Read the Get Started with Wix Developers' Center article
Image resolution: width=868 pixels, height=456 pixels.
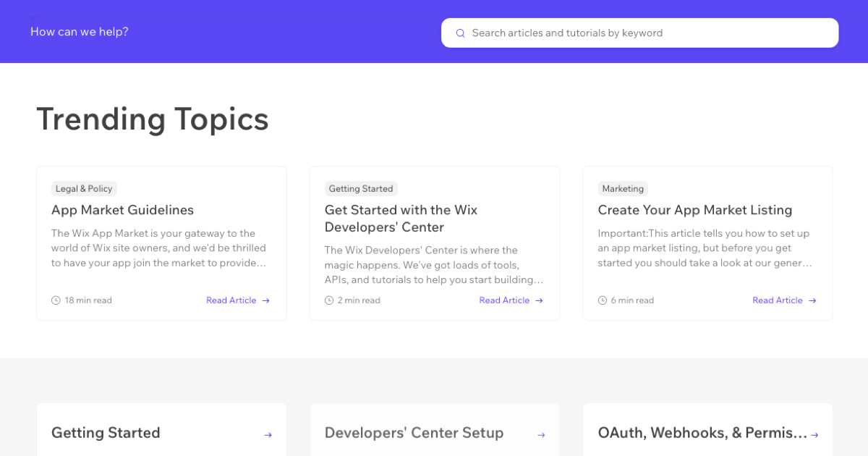[400, 218]
